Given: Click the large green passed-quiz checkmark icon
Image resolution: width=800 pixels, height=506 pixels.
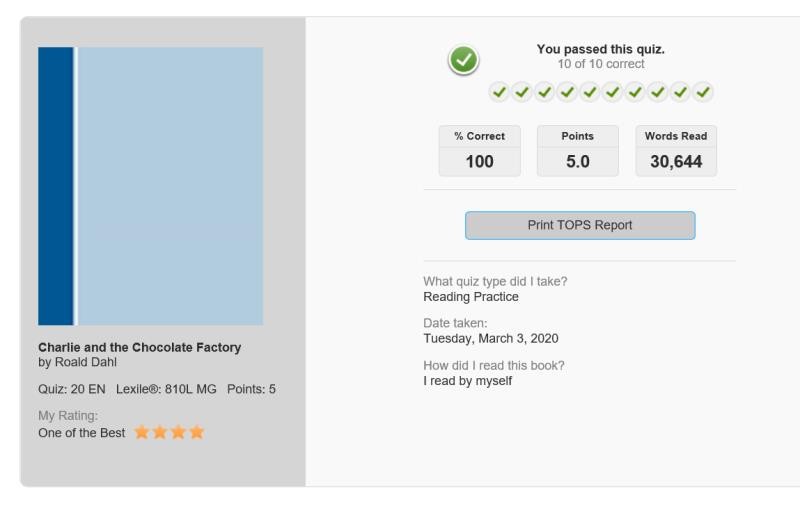Looking at the screenshot, I should coord(463,60).
